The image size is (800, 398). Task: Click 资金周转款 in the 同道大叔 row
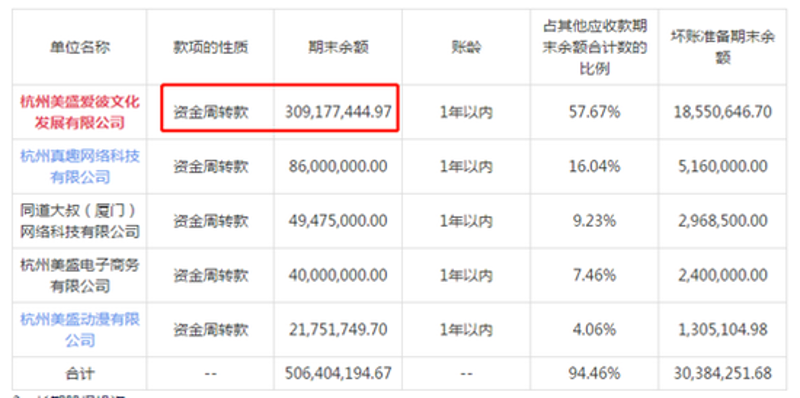tap(210, 221)
